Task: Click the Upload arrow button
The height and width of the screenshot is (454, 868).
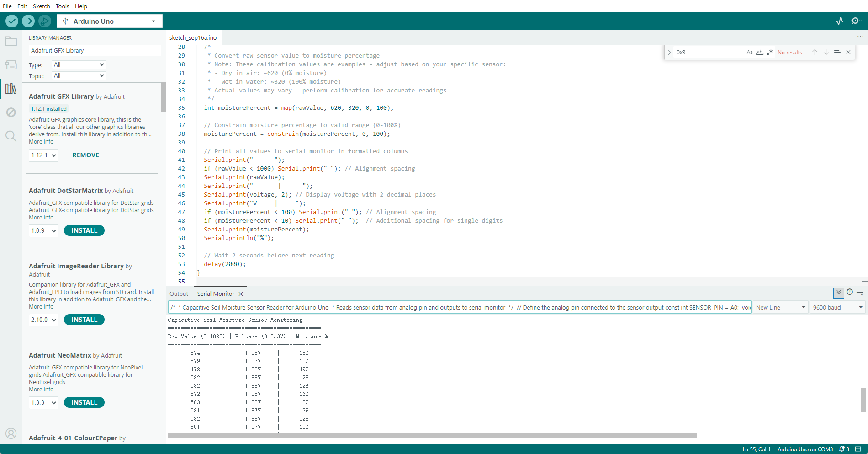Action: pyautogui.click(x=28, y=21)
